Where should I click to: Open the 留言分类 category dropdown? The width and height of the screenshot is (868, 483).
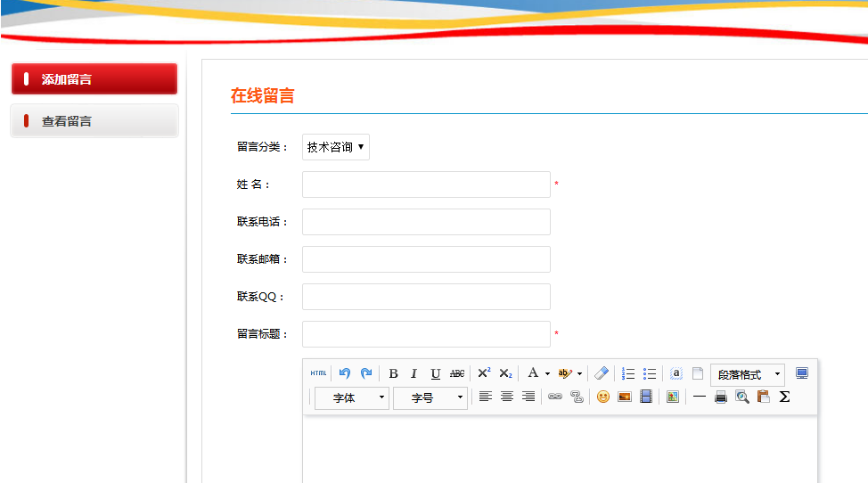[336, 147]
